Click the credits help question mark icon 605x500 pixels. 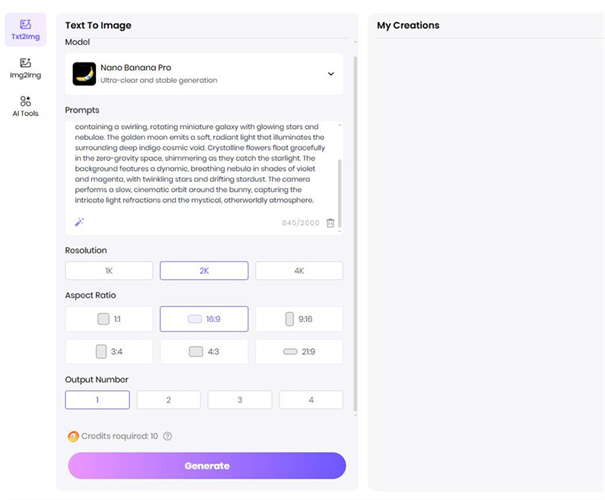click(x=168, y=436)
